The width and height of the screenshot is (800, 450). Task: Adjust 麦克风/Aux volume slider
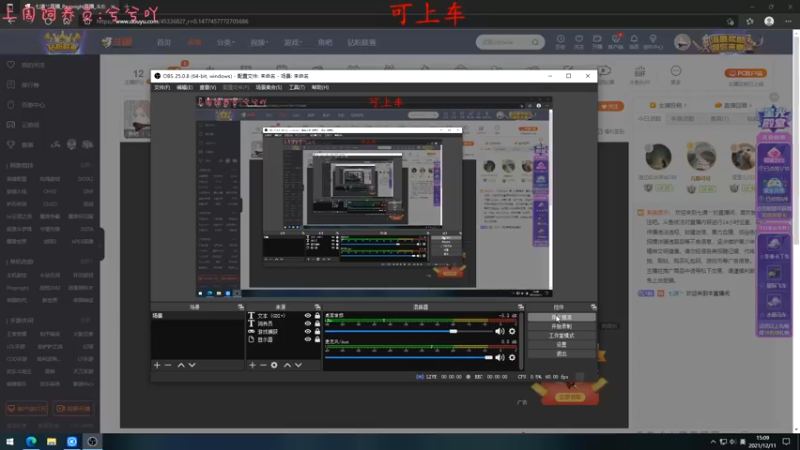pos(409,358)
